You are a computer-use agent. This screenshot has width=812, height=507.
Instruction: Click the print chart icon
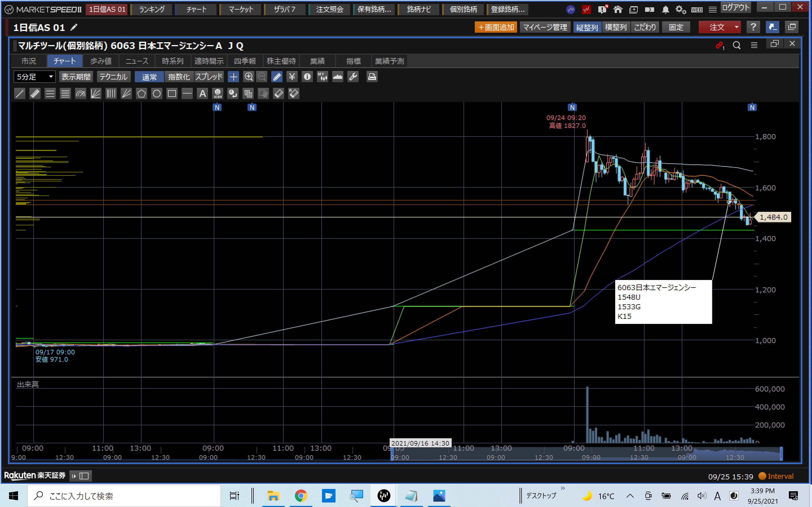372,77
